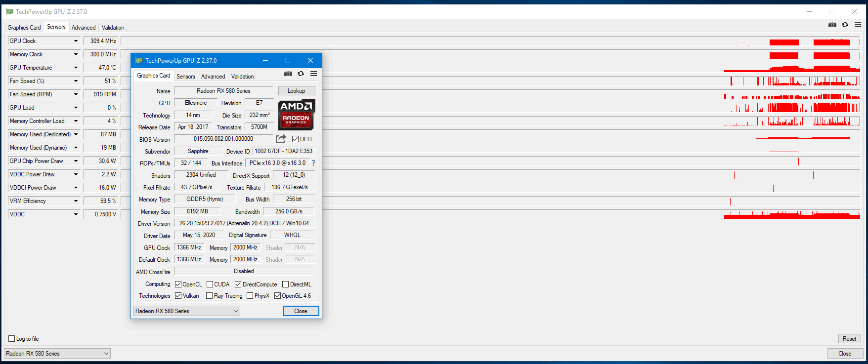Click GPU-Z icon in front window title bar
This screenshot has height=364, width=868.
coord(139,60)
